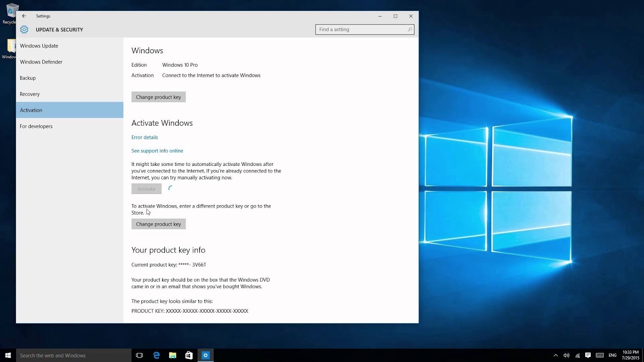Open the Backup section
The height and width of the screenshot is (362, 644).
[69, 78]
